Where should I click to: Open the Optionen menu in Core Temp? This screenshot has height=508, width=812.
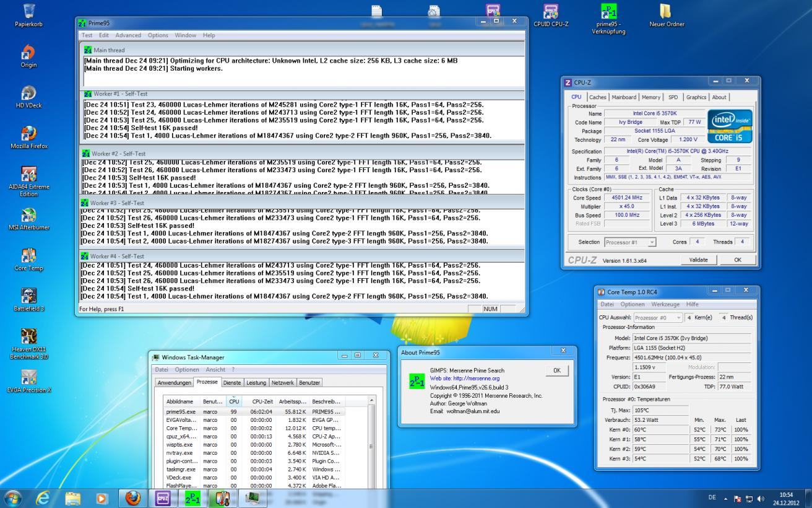click(x=633, y=304)
